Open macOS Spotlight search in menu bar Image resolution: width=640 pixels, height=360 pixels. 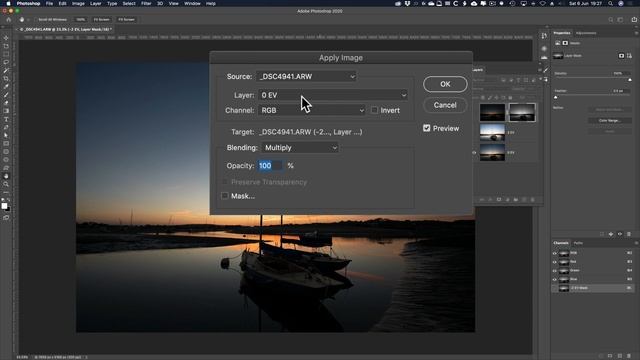[x=610, y=3]
